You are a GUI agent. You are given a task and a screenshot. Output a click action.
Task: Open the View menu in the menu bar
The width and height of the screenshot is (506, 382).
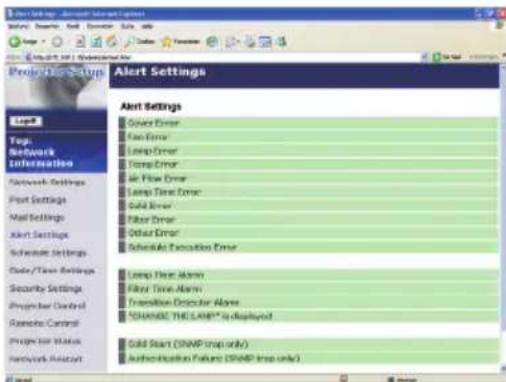point(73,26)
